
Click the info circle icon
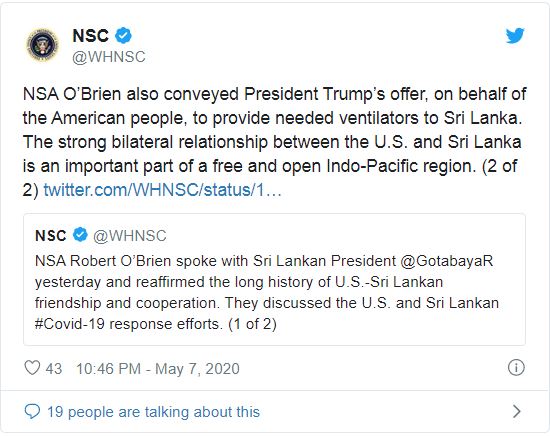tap(516, 368)
